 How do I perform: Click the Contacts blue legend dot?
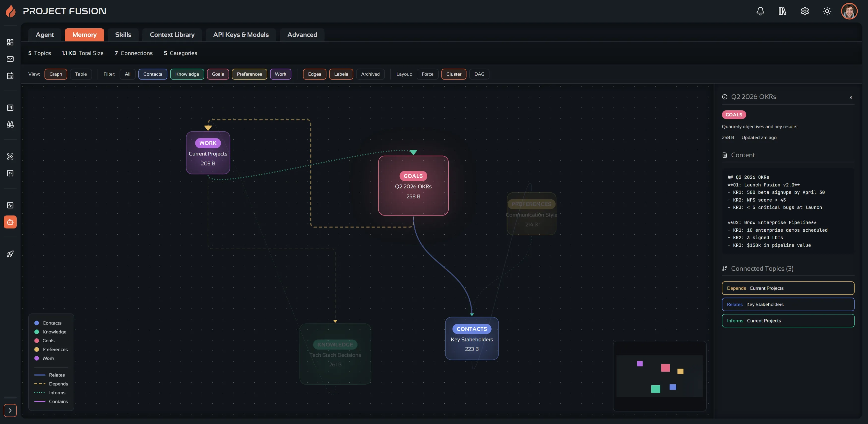coord(36,323)
